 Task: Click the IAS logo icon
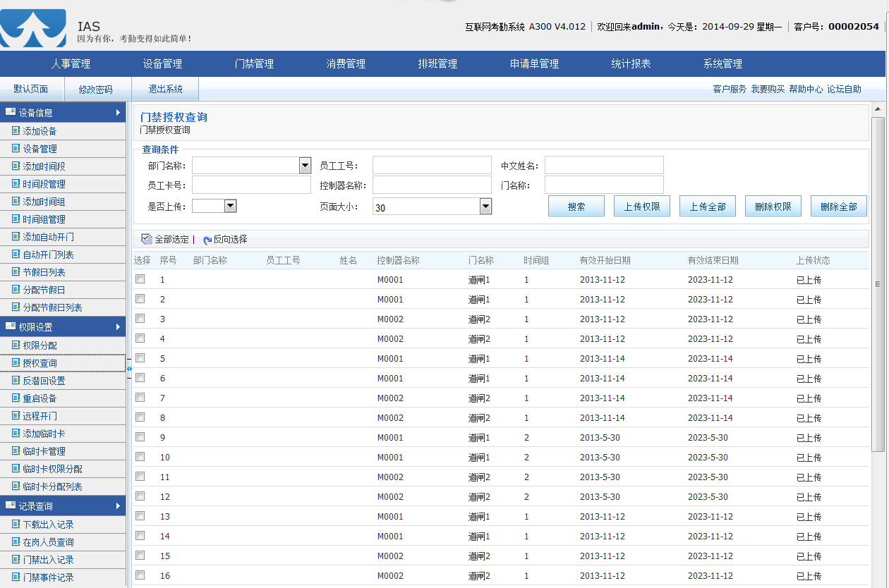pyautogui.click(x=33, y=28)
